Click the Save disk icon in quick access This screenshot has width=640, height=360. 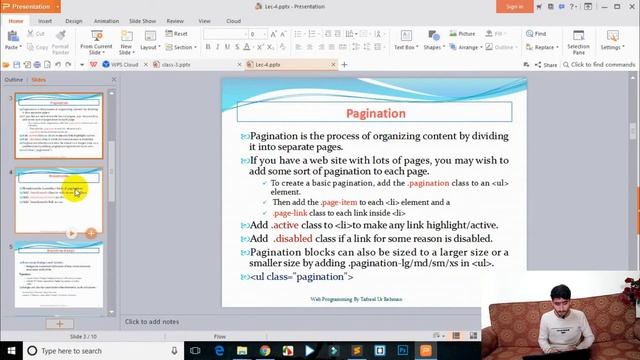(x=16, y=64)
